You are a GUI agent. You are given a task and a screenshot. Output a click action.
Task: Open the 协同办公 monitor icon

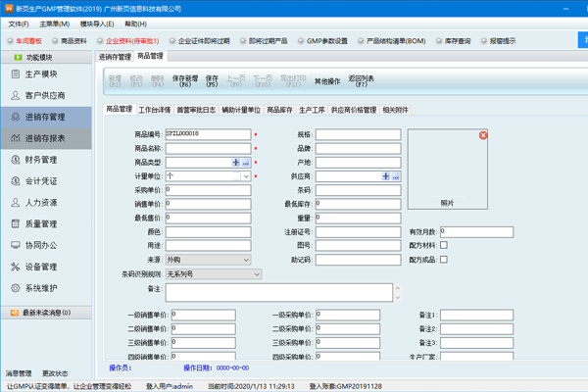(x=16, y=245)
